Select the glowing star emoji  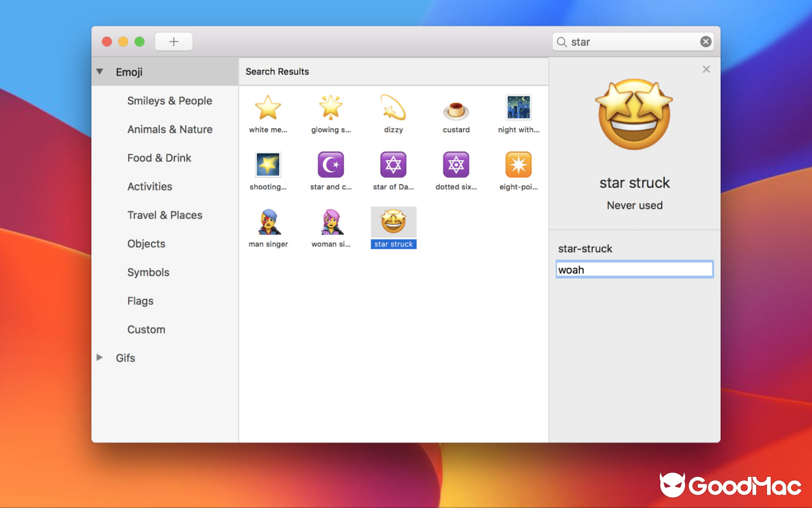[x=331, y=108]
